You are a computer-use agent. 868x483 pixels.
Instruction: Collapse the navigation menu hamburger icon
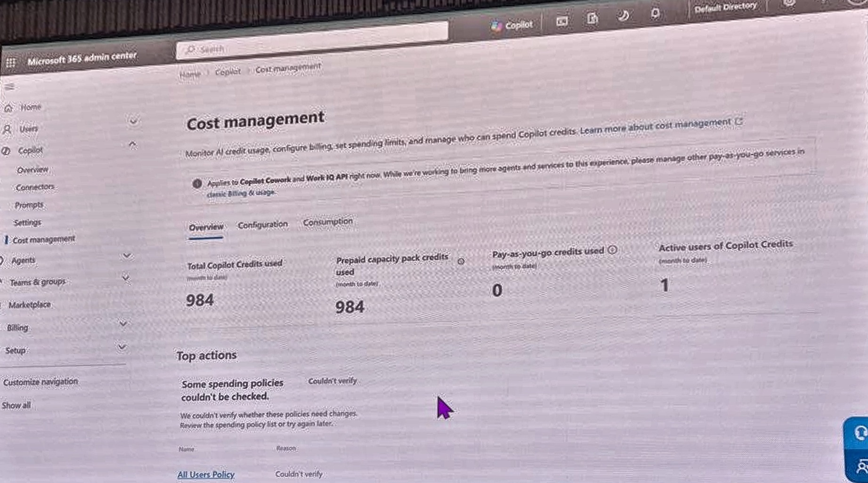[9, 87]
